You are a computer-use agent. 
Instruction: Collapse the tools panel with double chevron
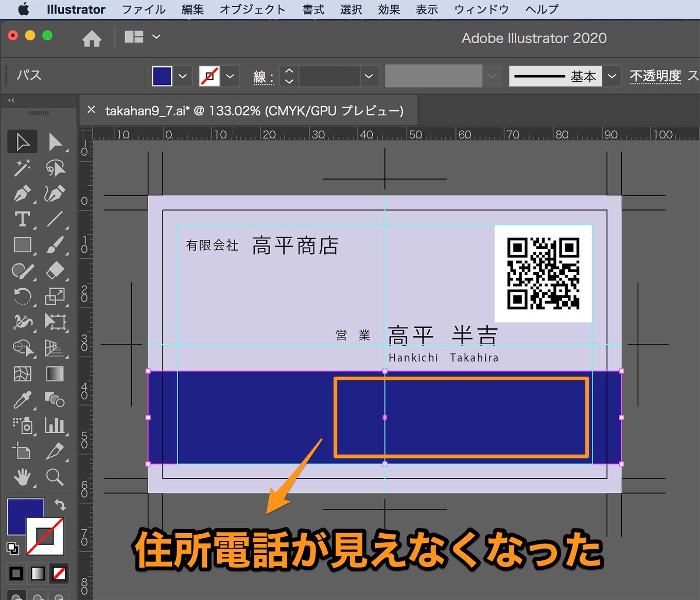pyautogui.click(x=11, y=100)
